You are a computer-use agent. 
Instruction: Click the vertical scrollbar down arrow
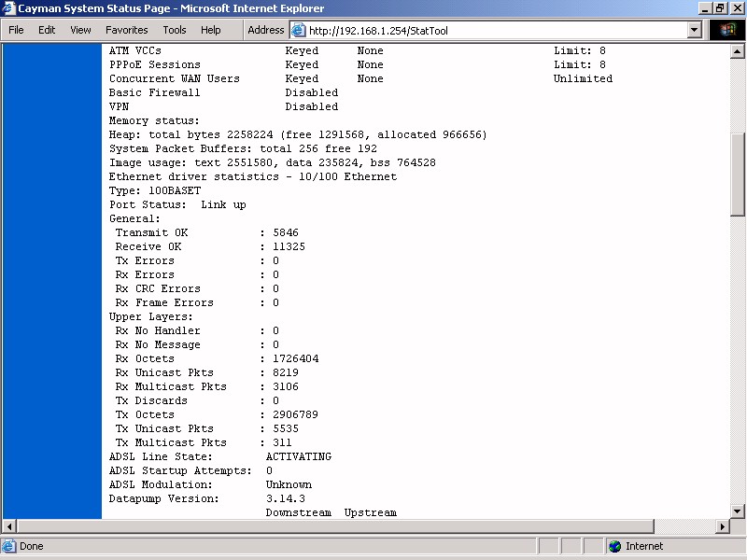point(737,511)
